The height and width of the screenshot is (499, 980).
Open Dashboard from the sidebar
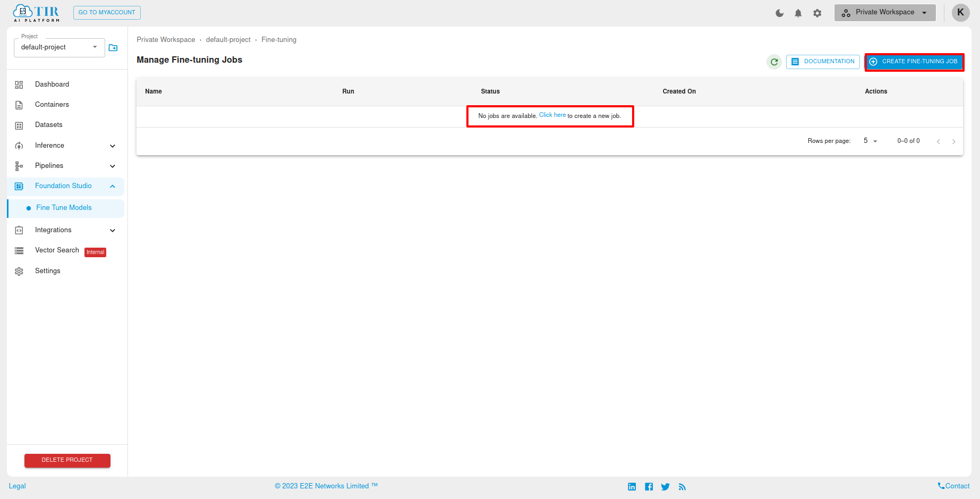[x=52, y=84]
